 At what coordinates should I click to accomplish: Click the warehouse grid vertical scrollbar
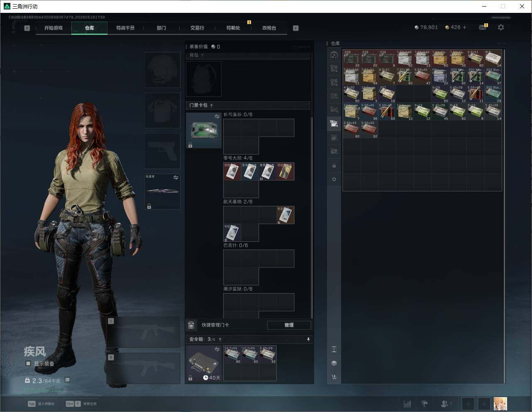505,216
